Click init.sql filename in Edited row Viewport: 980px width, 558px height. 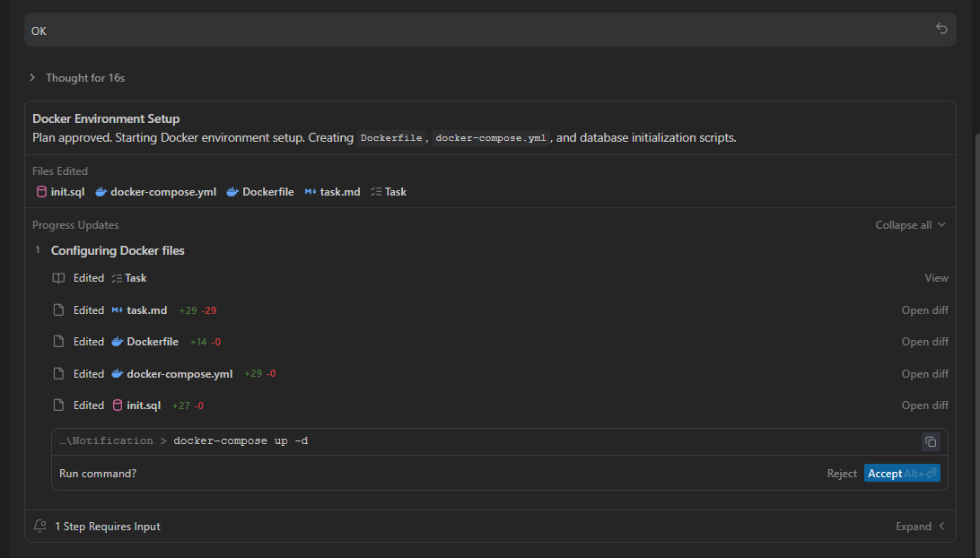144,405
